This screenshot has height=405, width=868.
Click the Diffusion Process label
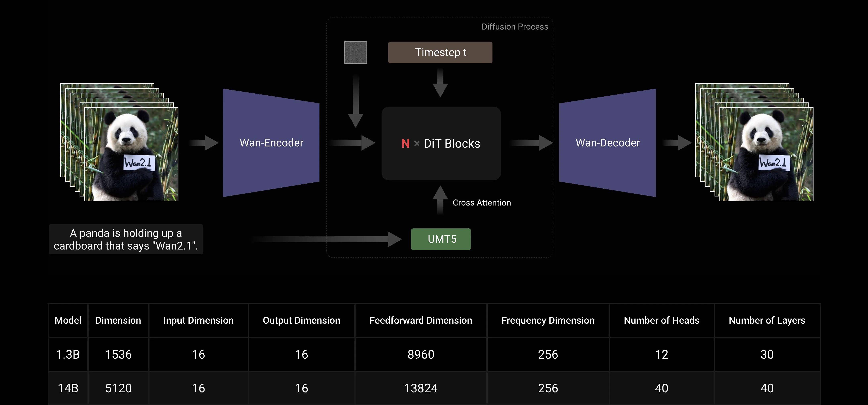pos(515,27)
